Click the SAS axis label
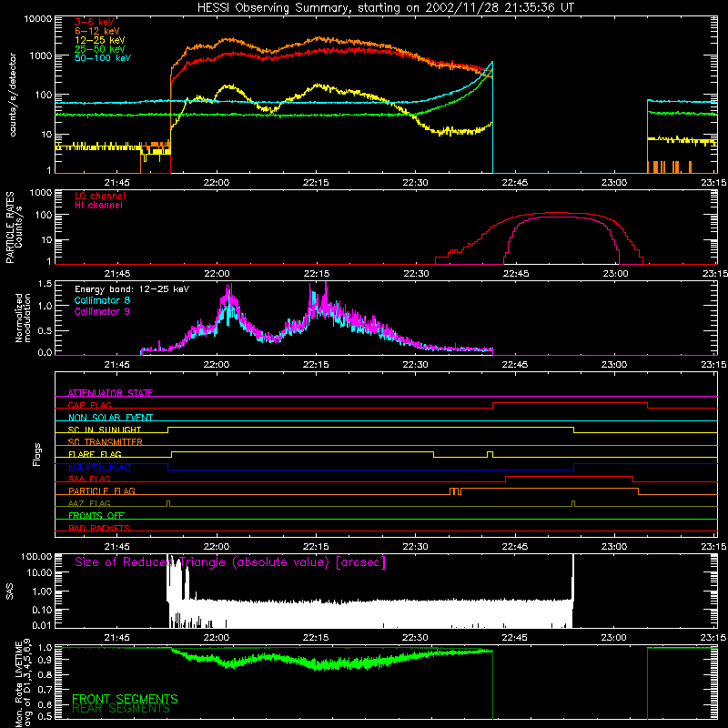Image resolution: width=728 pixels, height=728 pixels. point(9,591)
